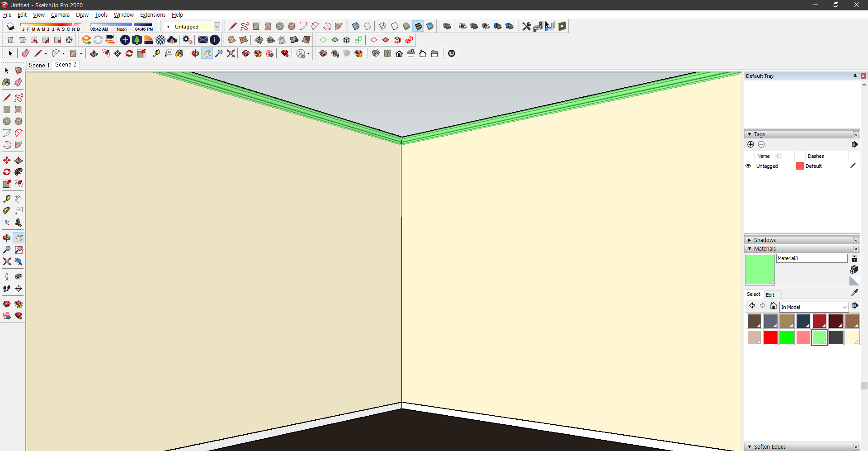Image resolution: width=868 pixels, height=451 pixels.
Task: Open Extension Manager gear icon
Action: click(188, 40)
